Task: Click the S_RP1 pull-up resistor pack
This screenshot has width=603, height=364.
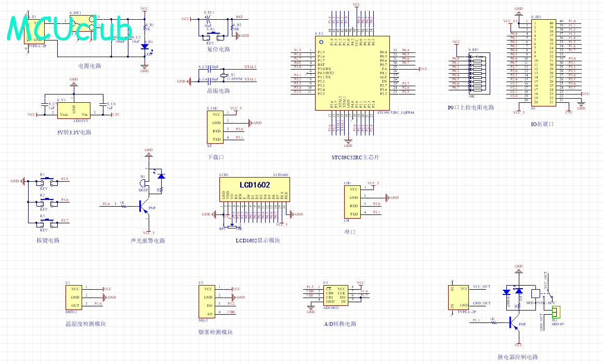Action: click(x=479, y=73)
